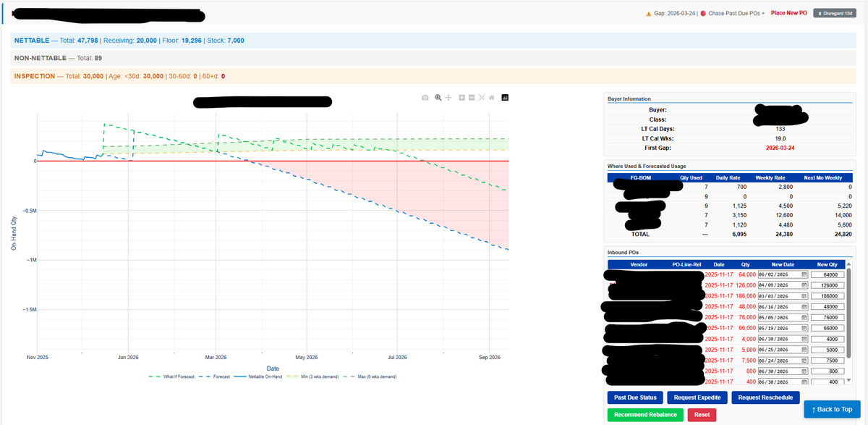Click the Chase Past Due POs + text

coord(736,13)
